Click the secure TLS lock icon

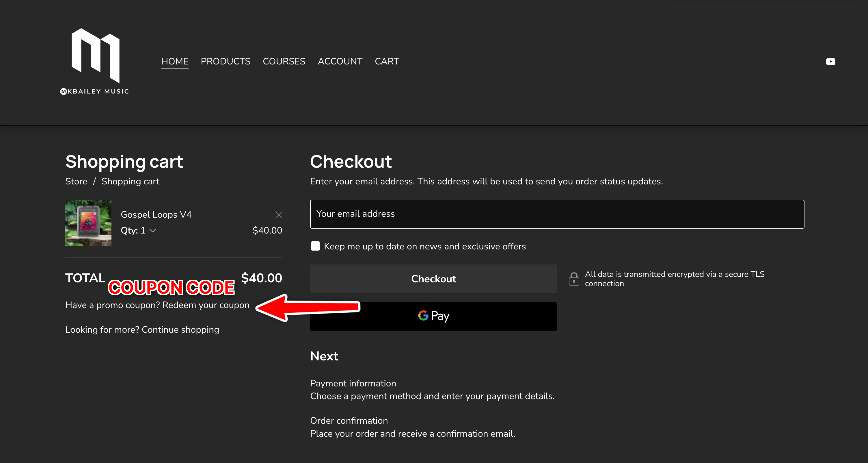click(x=574, y=279)
